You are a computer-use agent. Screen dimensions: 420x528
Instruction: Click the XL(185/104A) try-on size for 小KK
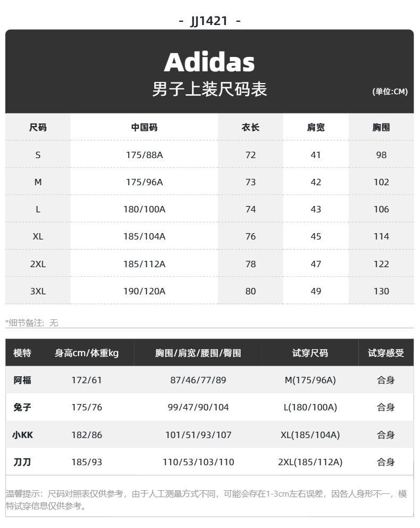tap(310, 435)
